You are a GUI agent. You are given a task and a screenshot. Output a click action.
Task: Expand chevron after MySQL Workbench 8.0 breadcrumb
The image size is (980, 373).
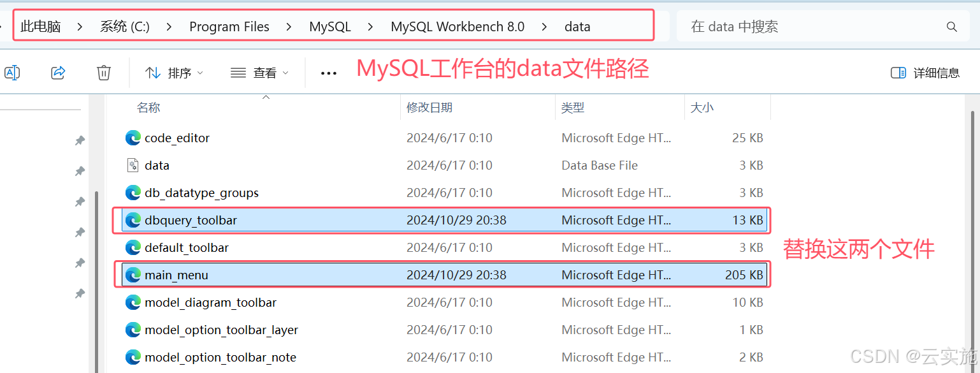point(544,27)
